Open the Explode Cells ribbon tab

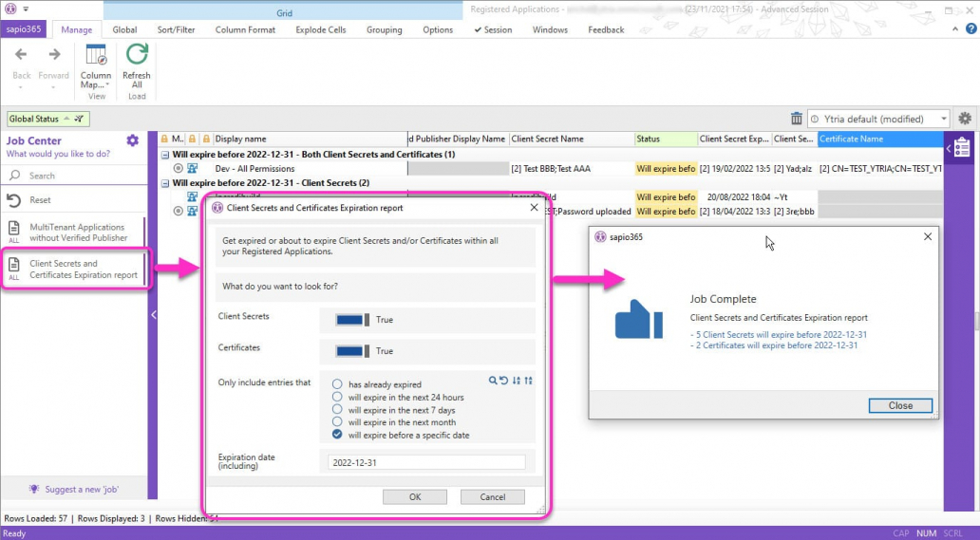pos(321,29)
